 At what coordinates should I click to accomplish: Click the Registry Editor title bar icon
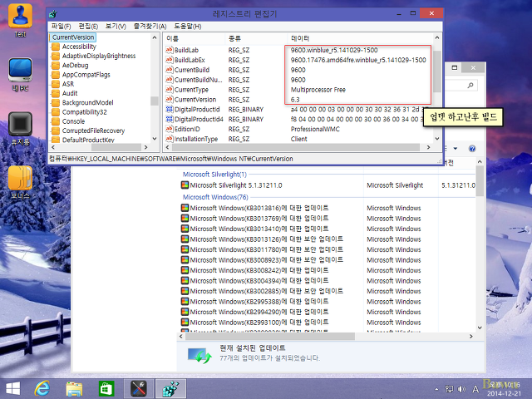(x=53, y=14)
